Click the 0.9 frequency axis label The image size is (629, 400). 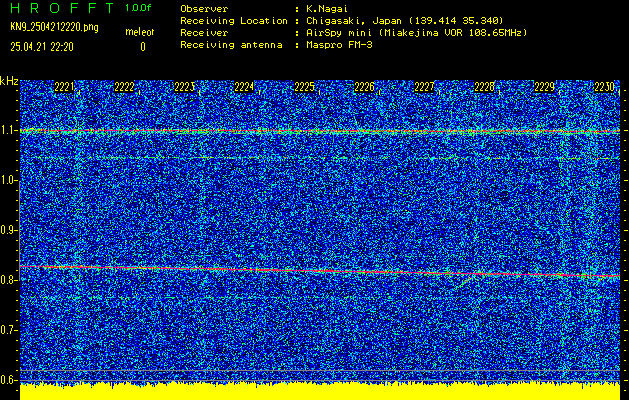7,230
